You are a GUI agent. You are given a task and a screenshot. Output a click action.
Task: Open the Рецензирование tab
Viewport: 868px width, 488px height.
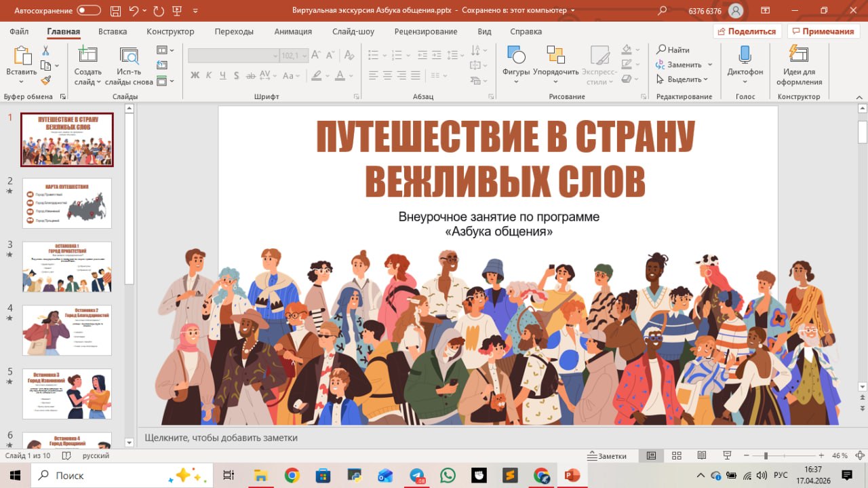click(426, 31)
